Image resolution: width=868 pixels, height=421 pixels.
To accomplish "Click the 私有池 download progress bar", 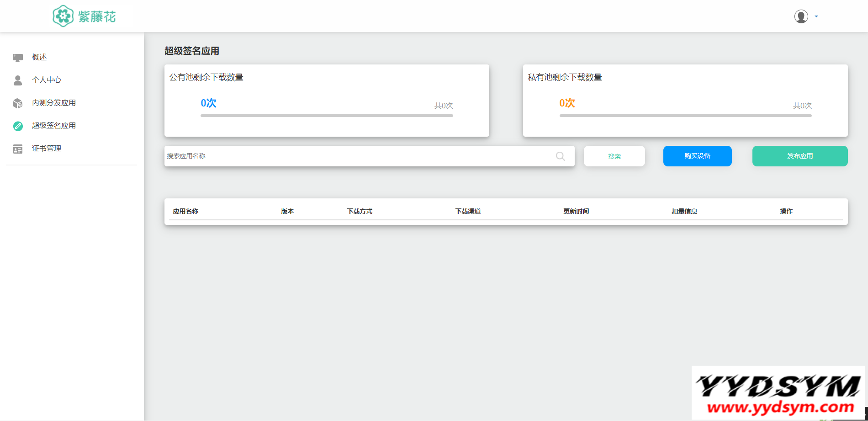I will click(x=685, y=116).
